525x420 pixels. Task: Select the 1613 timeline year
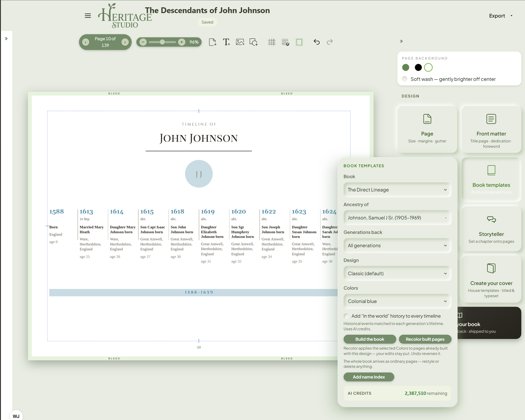[x=86, y=211]
